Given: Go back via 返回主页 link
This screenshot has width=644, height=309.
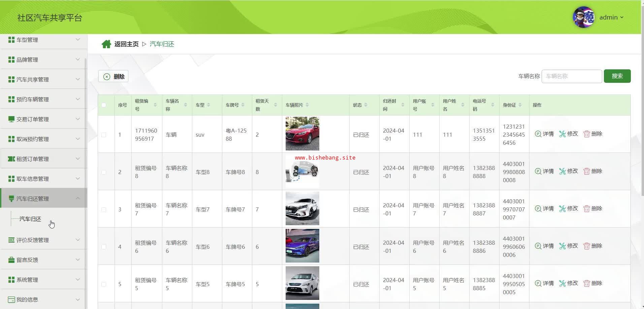Looking at the screenshot, I should pyautogui.click(x=126, y=44).
